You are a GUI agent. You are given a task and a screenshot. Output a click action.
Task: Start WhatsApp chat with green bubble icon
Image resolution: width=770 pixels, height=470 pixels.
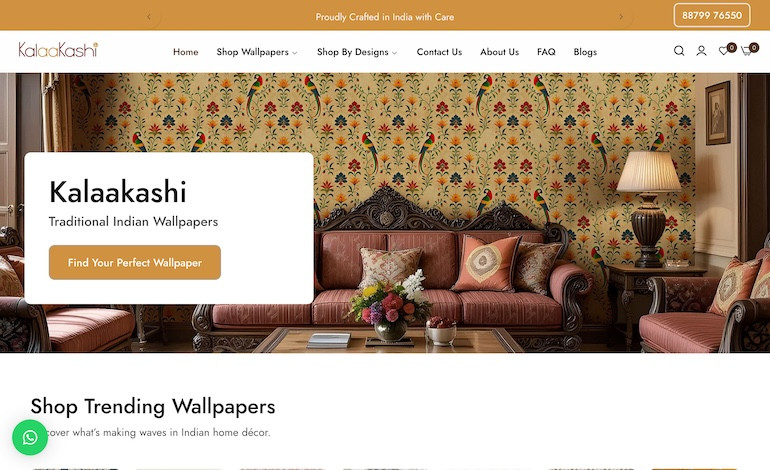30,437
